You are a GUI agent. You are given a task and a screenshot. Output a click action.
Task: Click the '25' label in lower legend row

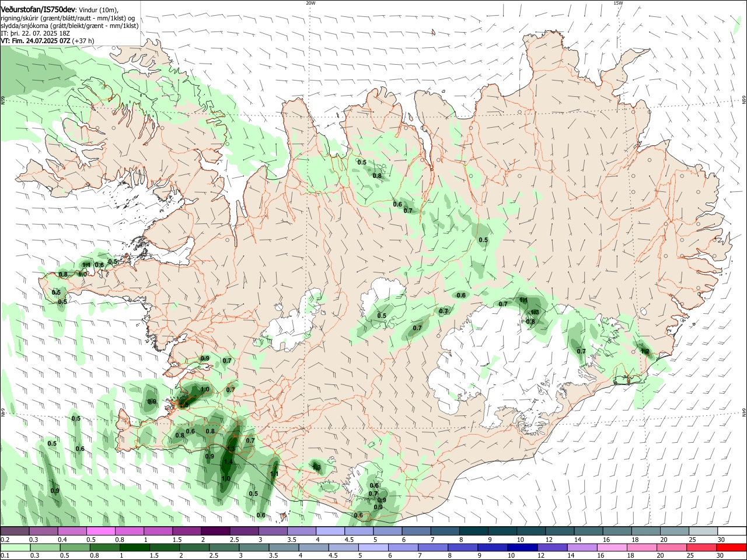click(x=690, y=555)
